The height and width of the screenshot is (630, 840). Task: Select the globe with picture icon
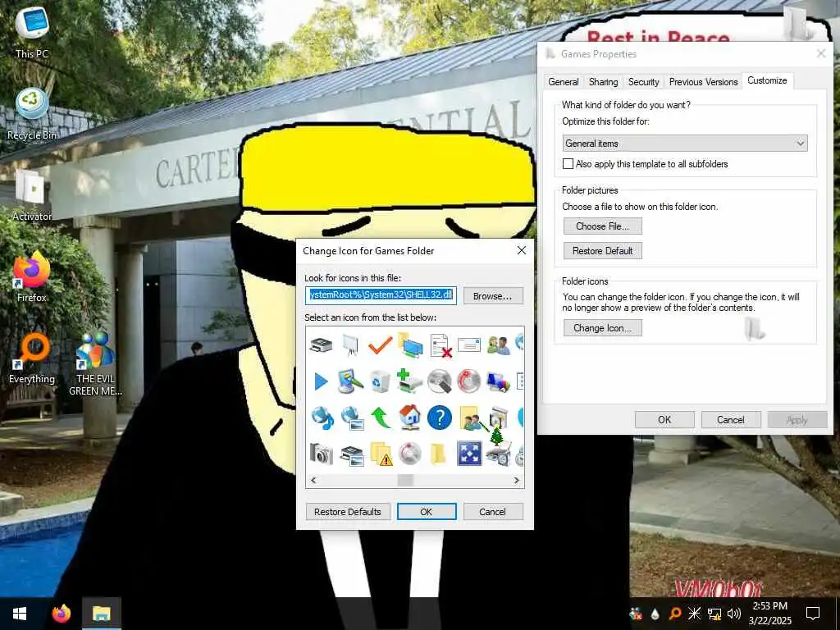point(352,418)
